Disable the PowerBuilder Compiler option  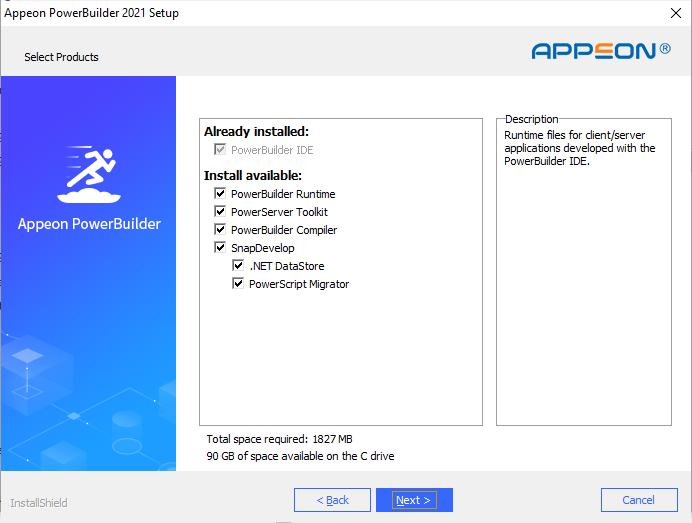coord(220,230)
